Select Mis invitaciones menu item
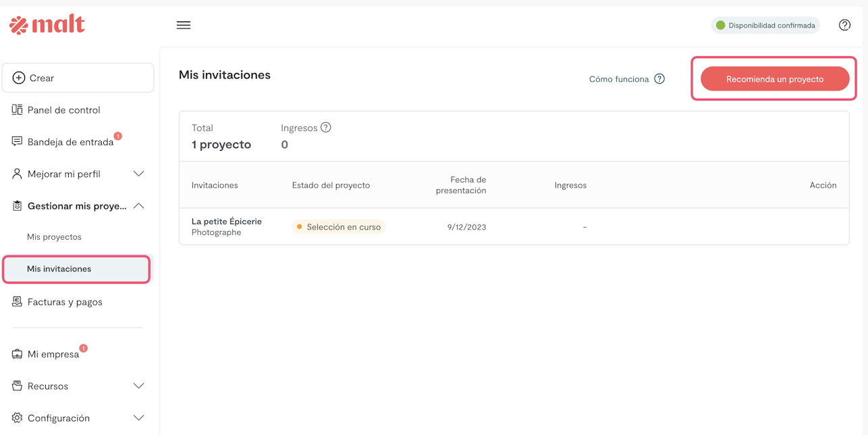 pos(59,269)
